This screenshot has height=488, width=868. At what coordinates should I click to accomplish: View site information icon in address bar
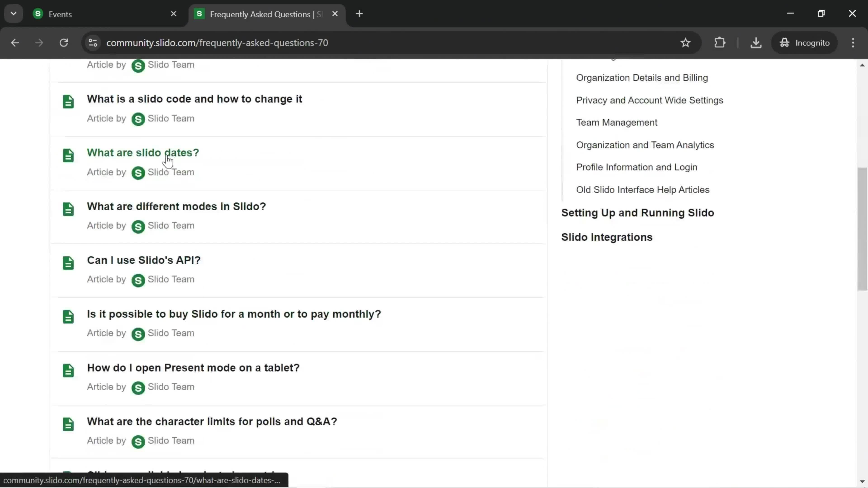93,43
